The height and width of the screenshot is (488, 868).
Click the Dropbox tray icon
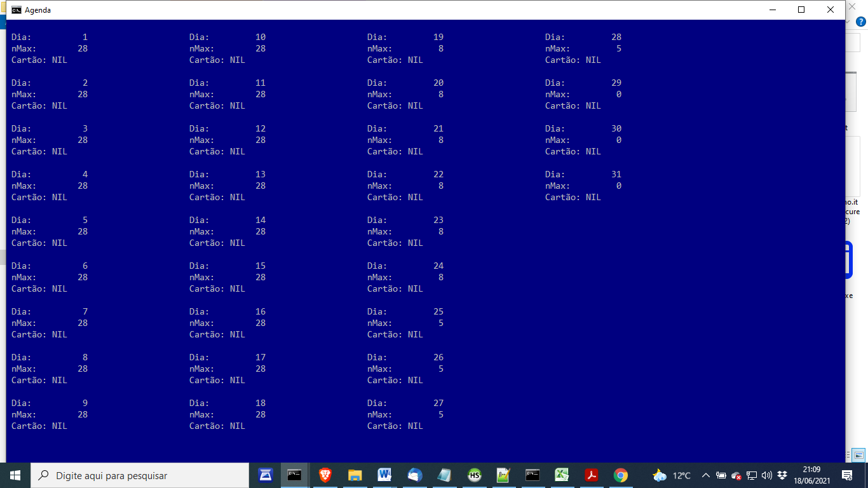pyautogui.click(x=782, y=475)
